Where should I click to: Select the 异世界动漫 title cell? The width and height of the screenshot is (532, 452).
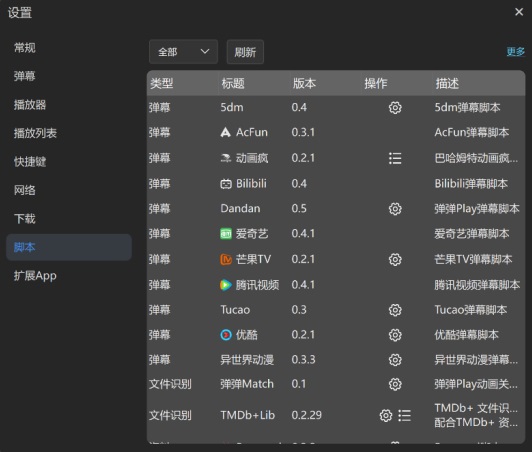pyautogui.click(x=247, y=360)
